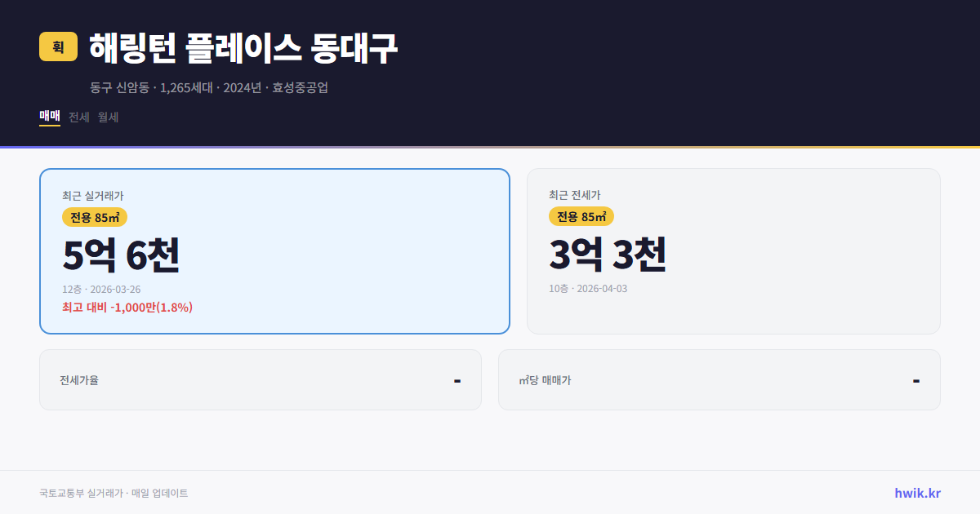Click the ㎡당 매매가 card
980x514 pixels.
[x=719, y=379]
